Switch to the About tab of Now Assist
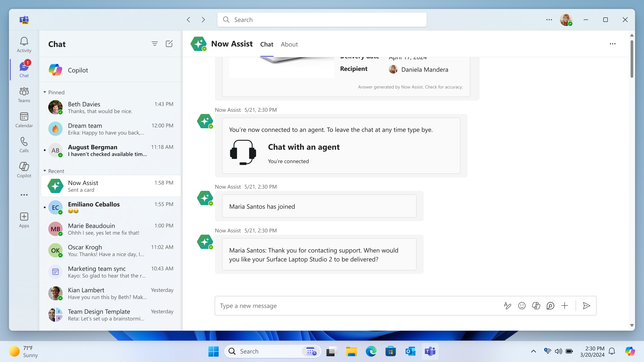The height and width of the screenshot is (362, 644). pyautogui.click(x=289, y=44)
